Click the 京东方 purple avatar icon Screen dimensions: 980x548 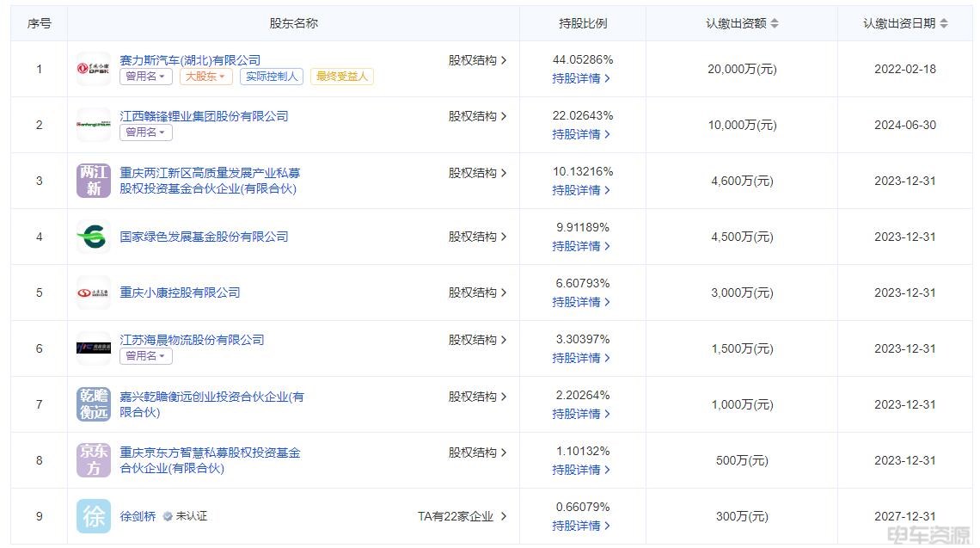(93, 460)
